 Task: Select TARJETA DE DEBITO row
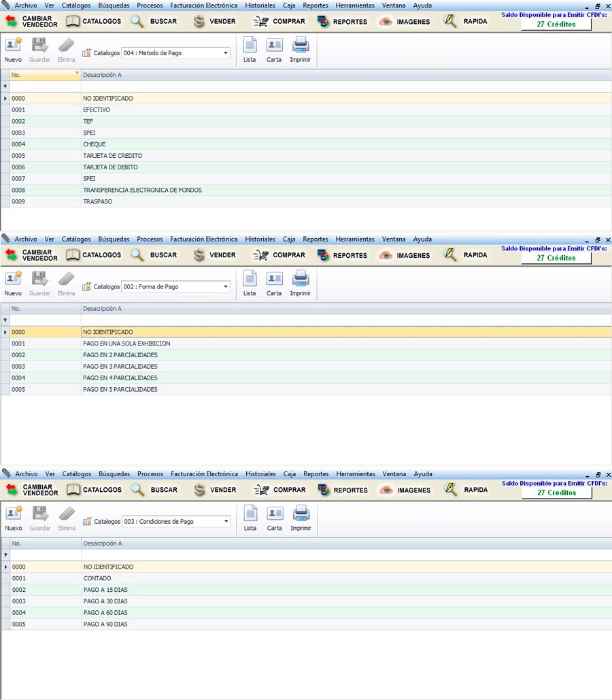(306, 167)
